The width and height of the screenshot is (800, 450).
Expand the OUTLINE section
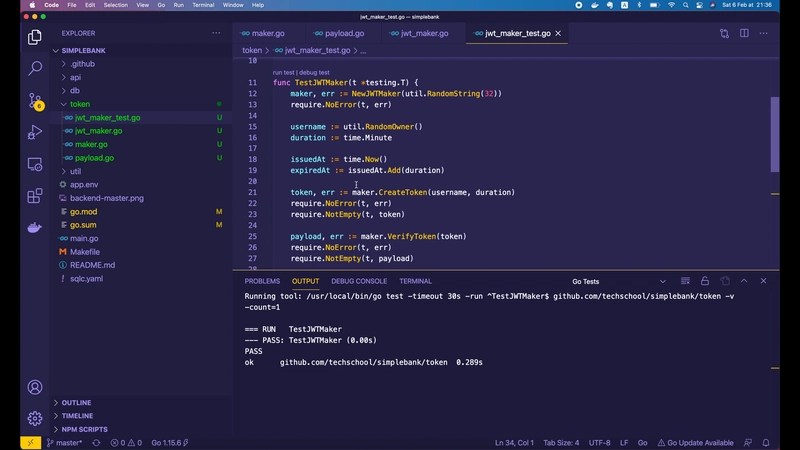tap(76, 403)
